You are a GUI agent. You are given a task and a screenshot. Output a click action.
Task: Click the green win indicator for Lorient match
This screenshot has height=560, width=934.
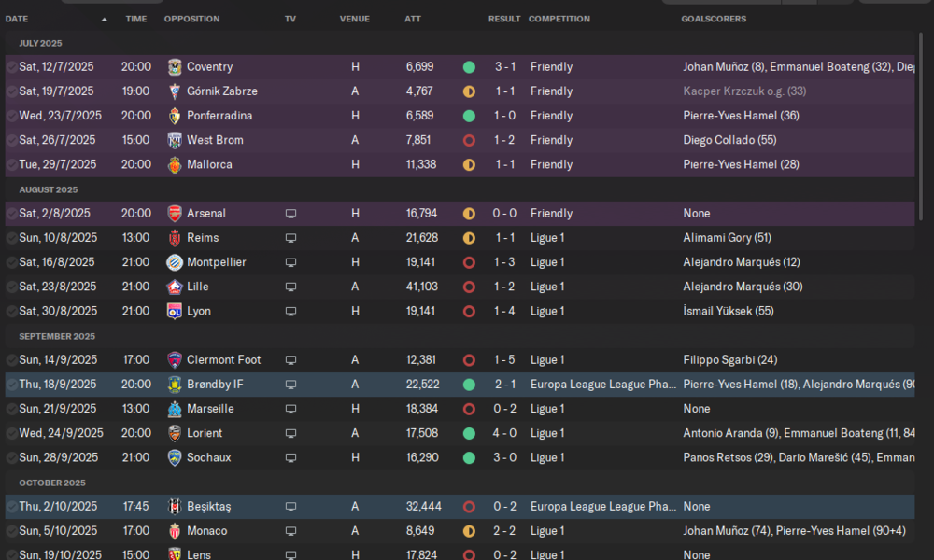(469, 433)
